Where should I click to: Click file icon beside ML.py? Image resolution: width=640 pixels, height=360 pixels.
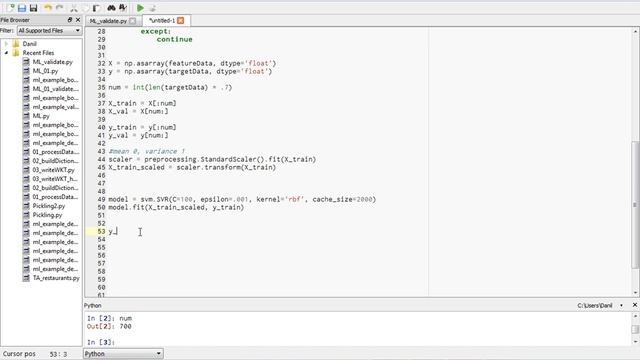(x=27, y=116)
